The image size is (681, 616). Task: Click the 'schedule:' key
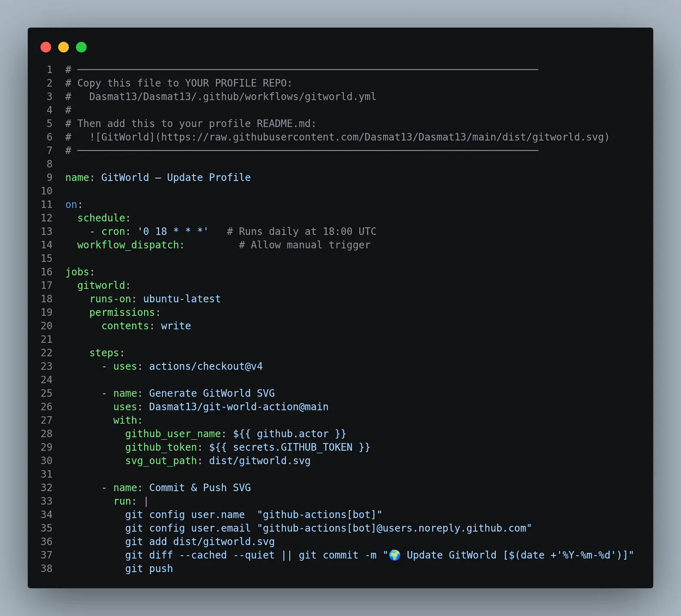103,218
